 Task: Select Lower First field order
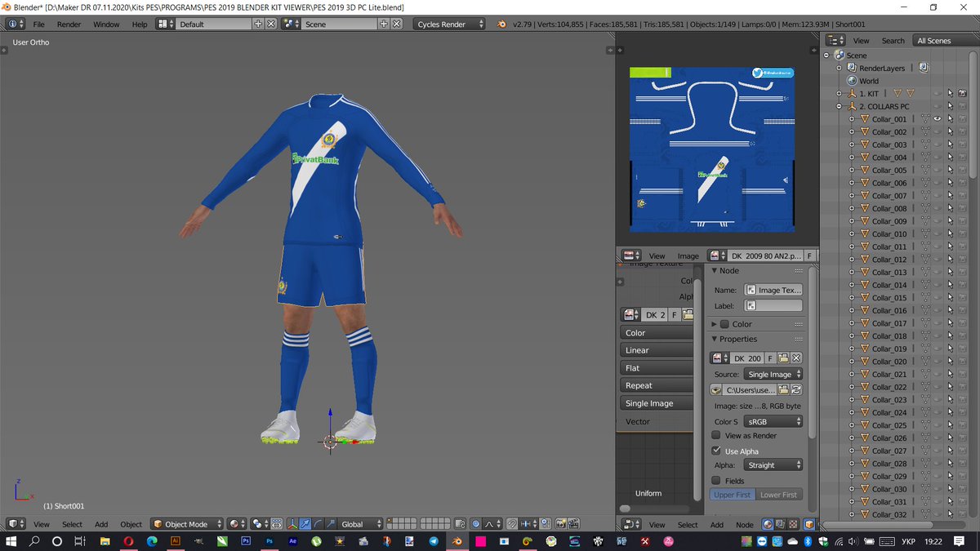click(x=779, y=495)
